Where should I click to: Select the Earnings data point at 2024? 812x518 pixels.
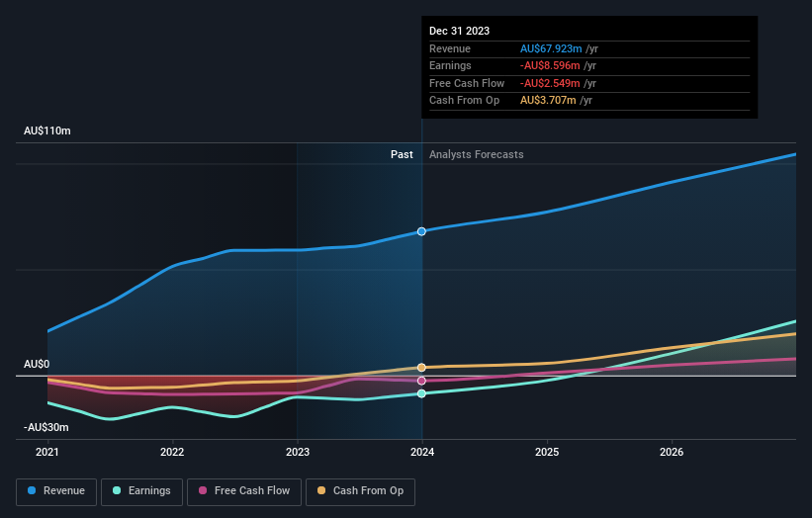421,393
